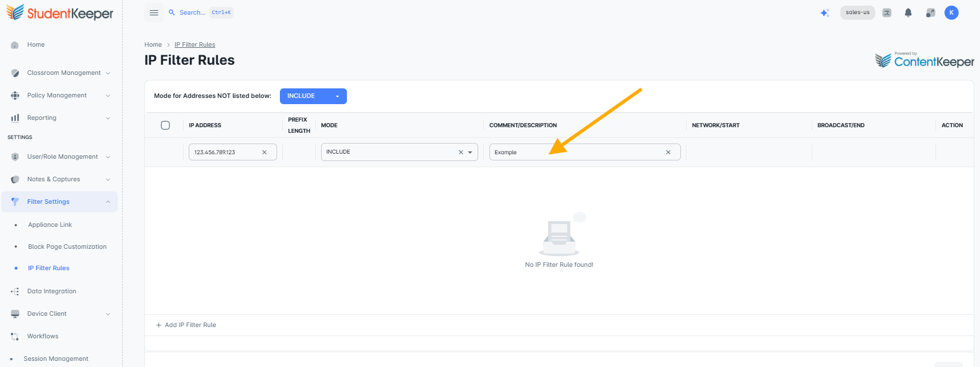Open Appliance Link in sidebar
980x367 pixels.
click(50, 225)
